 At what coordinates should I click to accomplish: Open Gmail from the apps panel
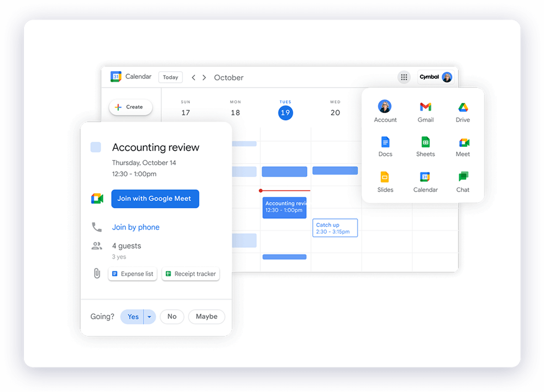tap(425, 113)
